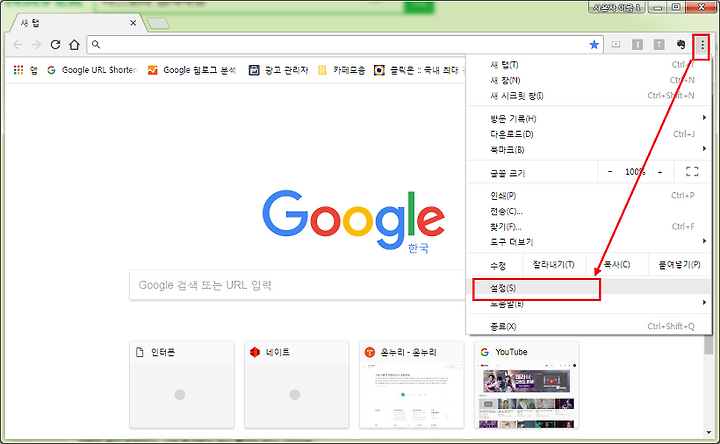Toggle full screen with the brackets icon
The height and width of the screenshot is (444, 720).
692,172
